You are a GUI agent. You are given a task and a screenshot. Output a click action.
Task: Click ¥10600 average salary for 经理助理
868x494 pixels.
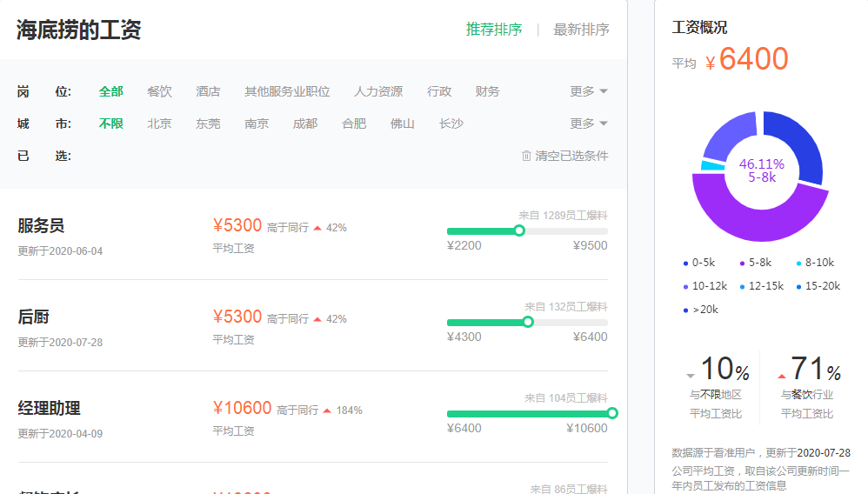click(243, 408)
